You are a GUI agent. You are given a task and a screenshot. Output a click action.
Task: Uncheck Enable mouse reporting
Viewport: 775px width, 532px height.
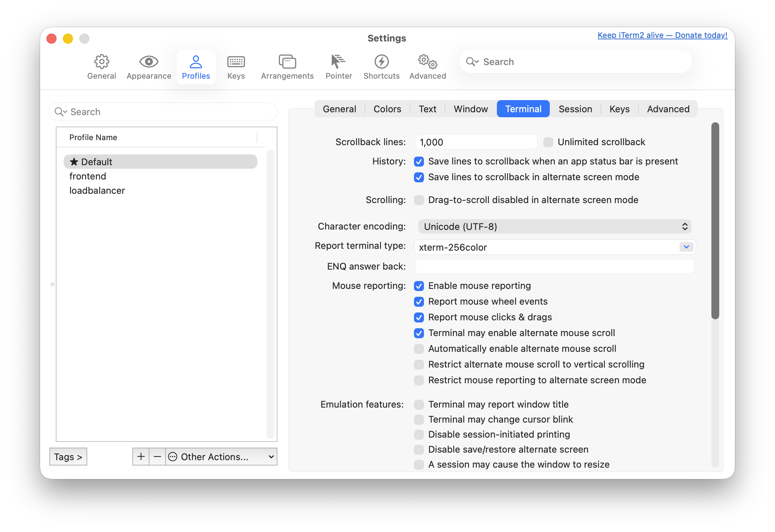tap(419, 286)
